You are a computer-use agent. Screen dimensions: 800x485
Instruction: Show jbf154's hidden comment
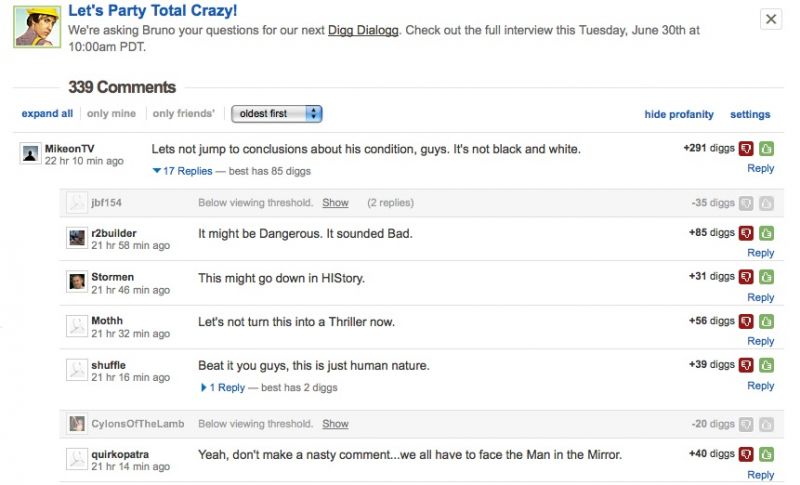(335, 203)
